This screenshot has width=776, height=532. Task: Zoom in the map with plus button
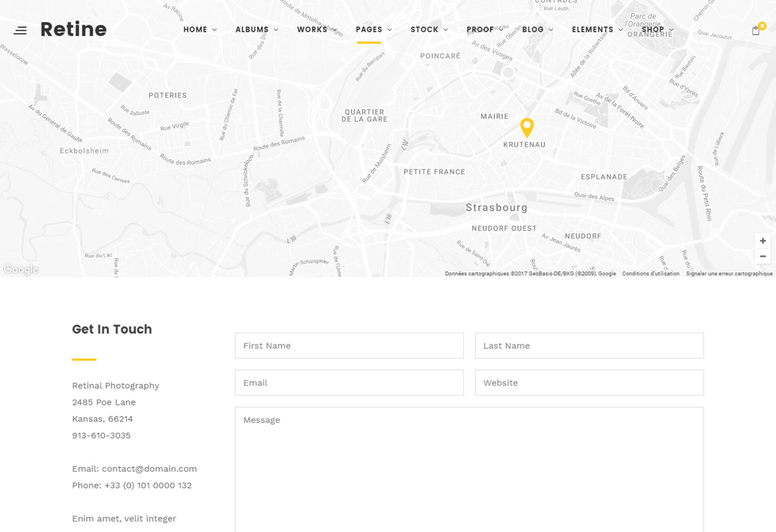pos(763,241)
